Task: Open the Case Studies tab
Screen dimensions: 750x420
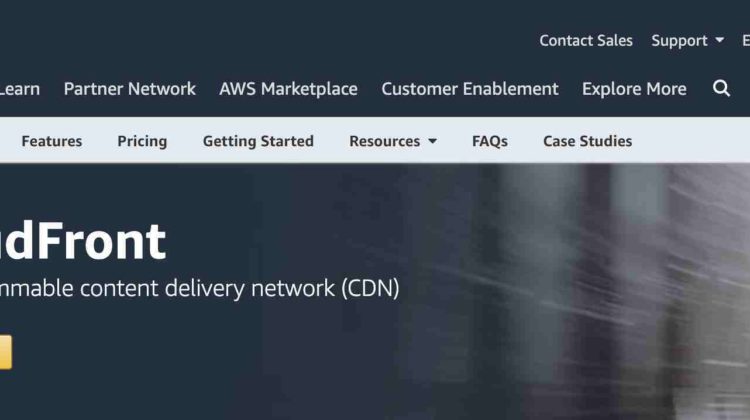Action: 587,141
